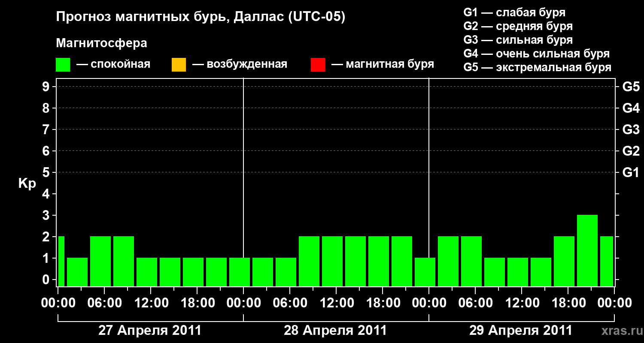
Task: Click the '29 Апреля 2011' date label
Action: [x=521, y=331]
